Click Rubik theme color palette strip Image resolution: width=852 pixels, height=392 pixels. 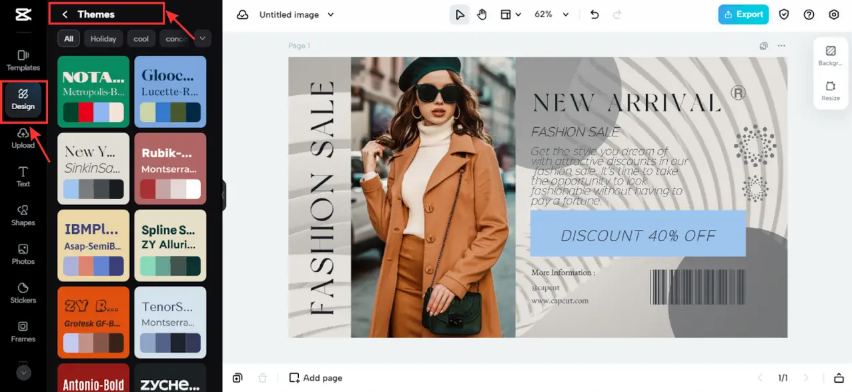tap(170, 189)
